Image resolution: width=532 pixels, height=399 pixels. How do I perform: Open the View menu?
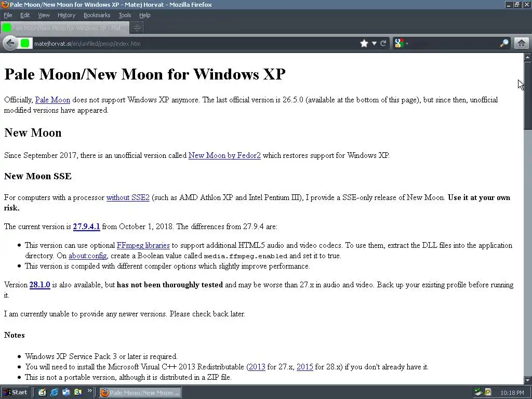[44, 15]
